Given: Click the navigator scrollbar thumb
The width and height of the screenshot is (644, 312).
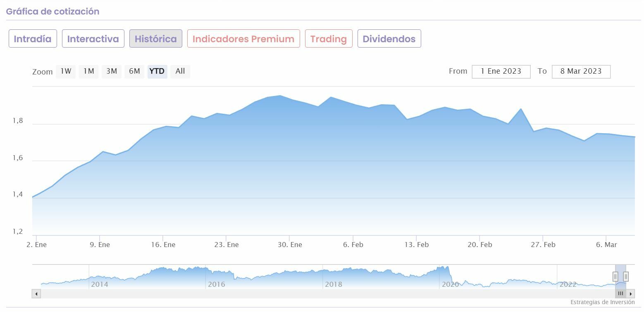Looking at the screenshot, I should 620,294.
